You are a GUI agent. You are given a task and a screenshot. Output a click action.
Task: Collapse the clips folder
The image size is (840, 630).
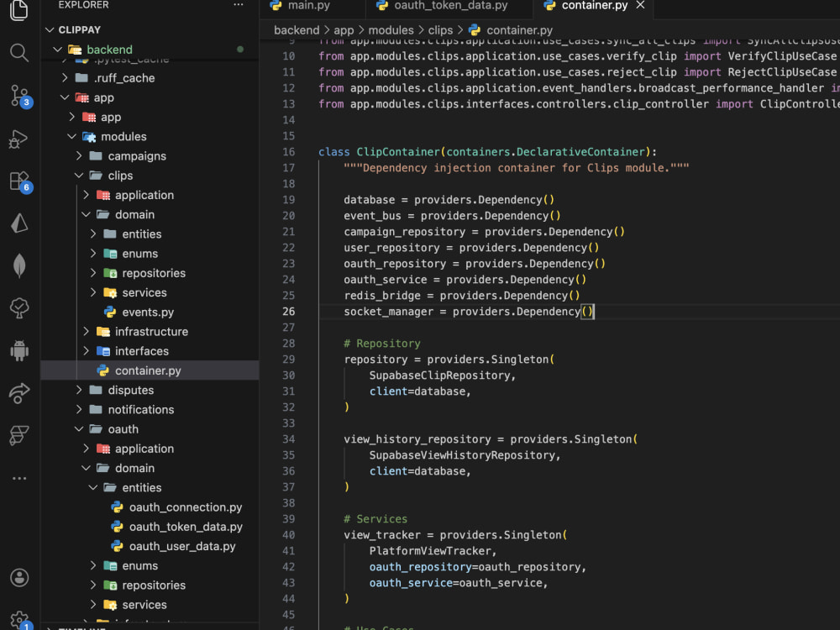coord(79,176)
